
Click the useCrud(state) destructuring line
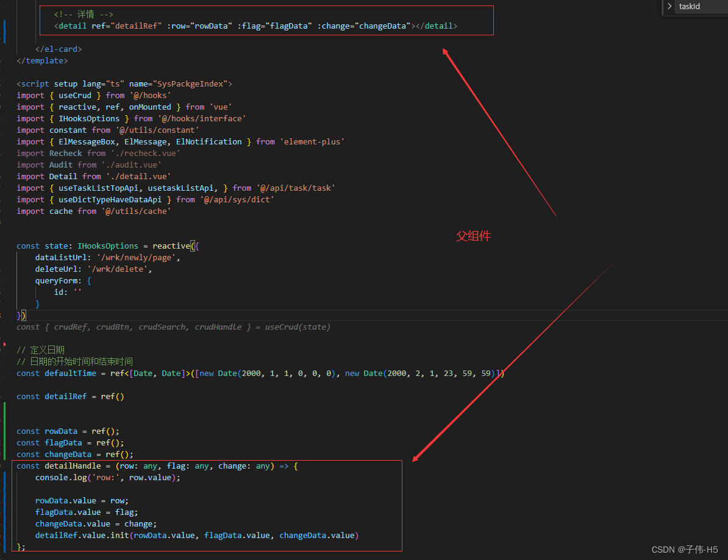pos(174,327)
